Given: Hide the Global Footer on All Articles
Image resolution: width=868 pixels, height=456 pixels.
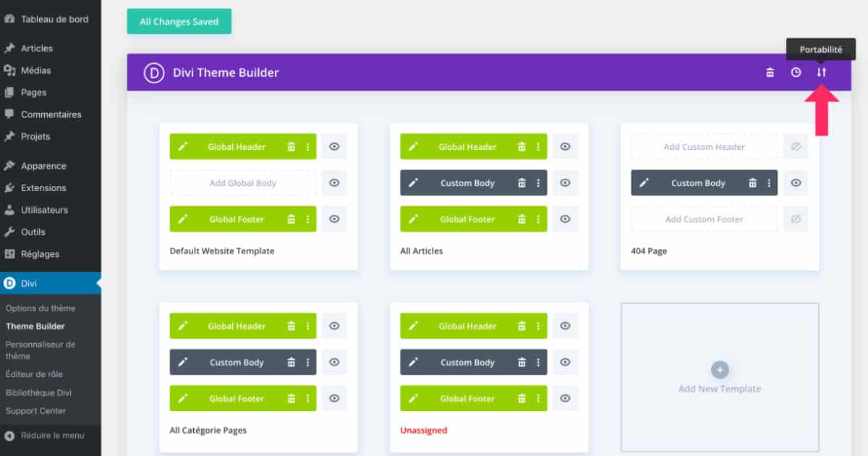Looking at the screenshot, I should pos(565,219).
